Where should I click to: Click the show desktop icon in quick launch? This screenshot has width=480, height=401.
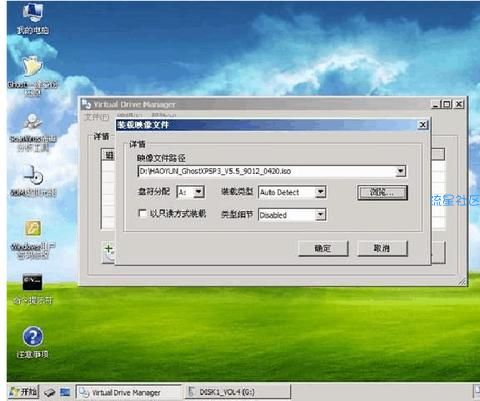point(65,392)
